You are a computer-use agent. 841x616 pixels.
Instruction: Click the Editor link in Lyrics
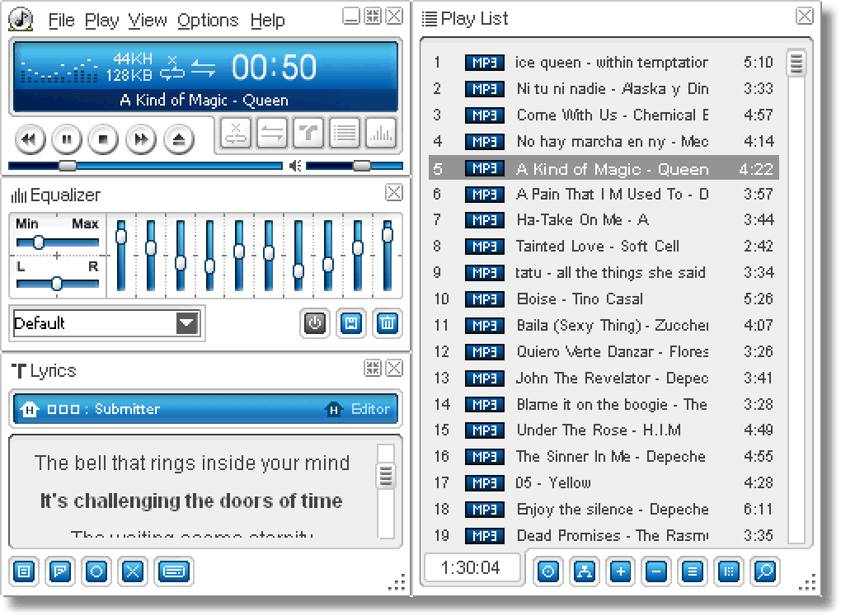[370, 409]
